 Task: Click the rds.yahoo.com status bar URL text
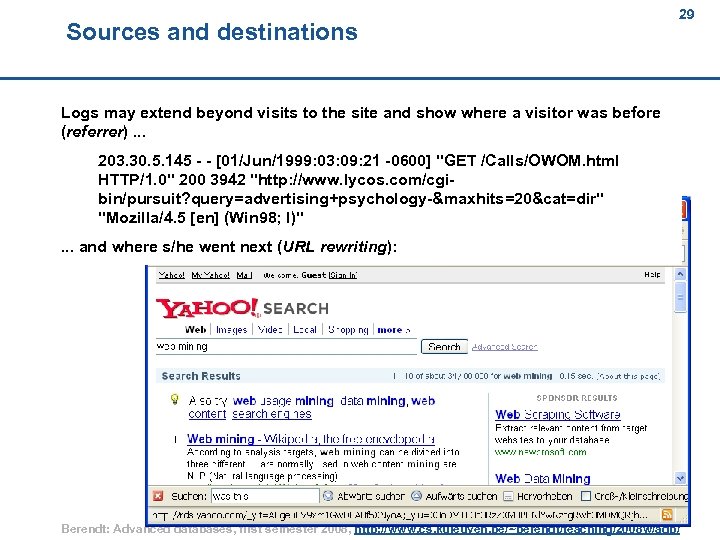tap(399, 515)
